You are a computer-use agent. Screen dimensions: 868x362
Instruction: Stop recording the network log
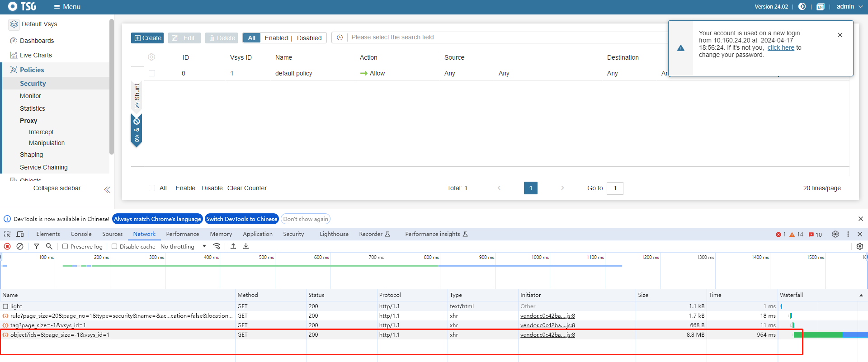tap(7, 246)
